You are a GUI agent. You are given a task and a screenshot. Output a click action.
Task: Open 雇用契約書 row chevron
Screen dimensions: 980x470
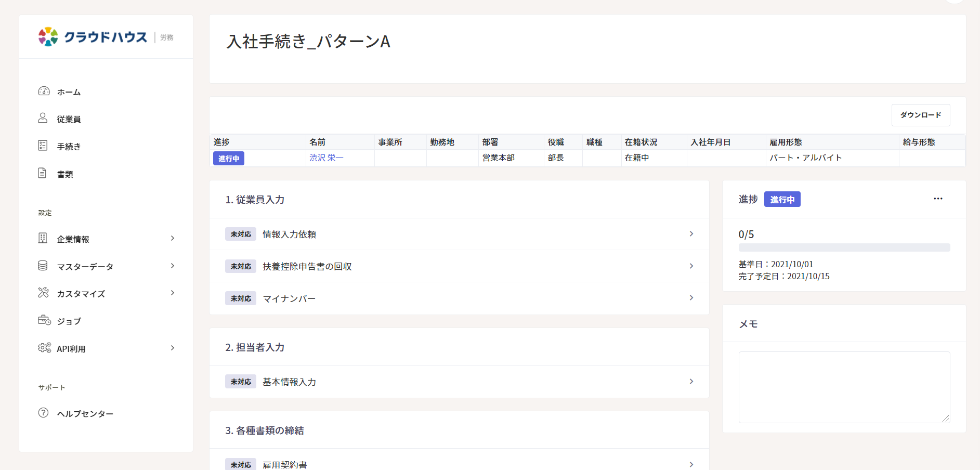click(691, 464)
